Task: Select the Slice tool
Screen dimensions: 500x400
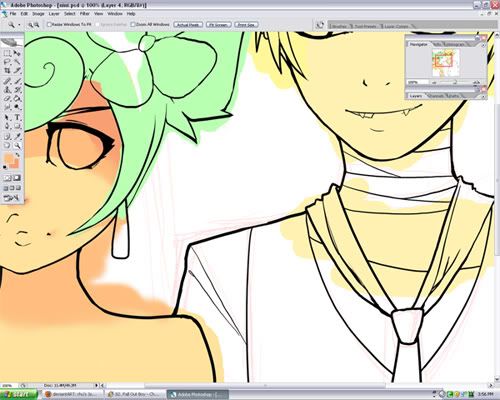Action: click(x=17, y=70)
